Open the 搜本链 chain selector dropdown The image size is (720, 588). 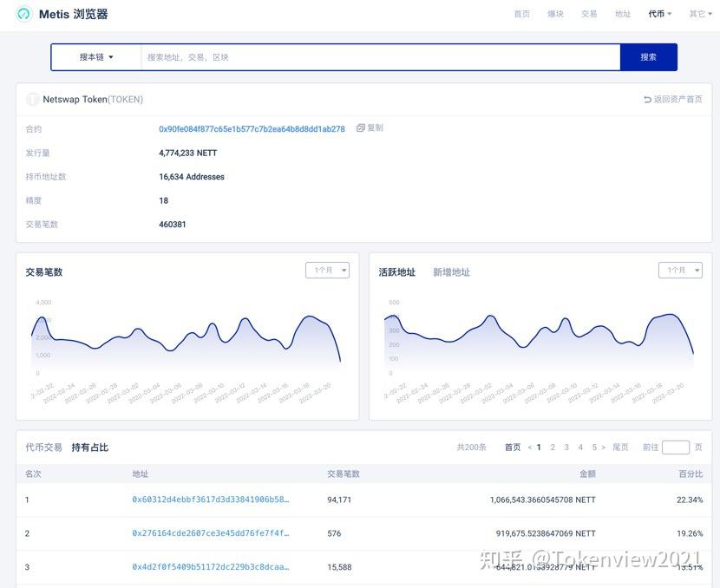click(96, 57)
